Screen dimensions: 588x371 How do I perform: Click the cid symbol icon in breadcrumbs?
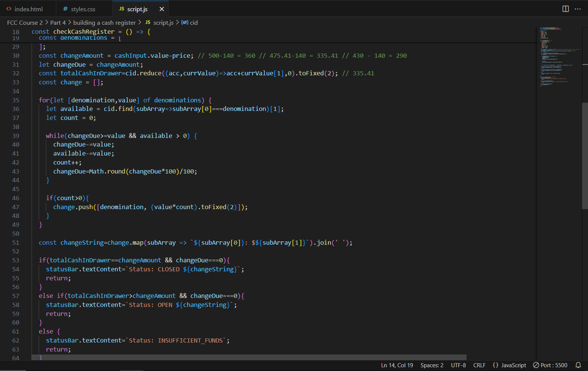coord(184,22)
